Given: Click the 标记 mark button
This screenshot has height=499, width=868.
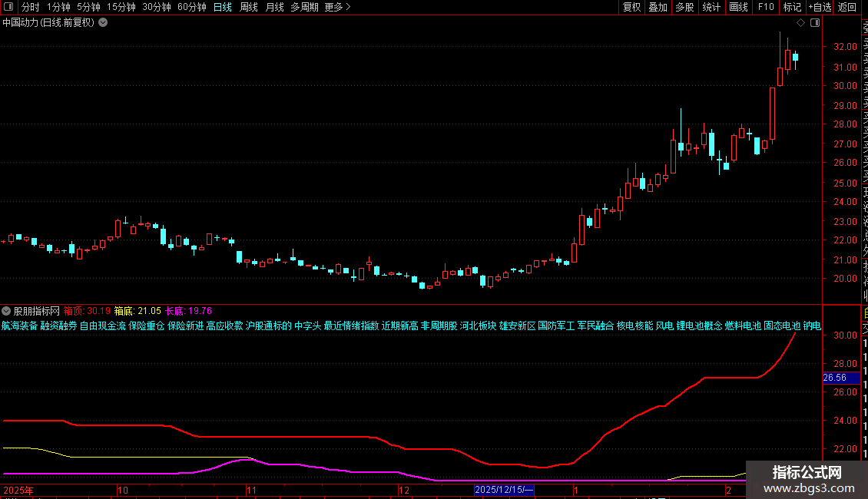Looking at the screenshot, I should pyautogui.click(x=792, y=7).
